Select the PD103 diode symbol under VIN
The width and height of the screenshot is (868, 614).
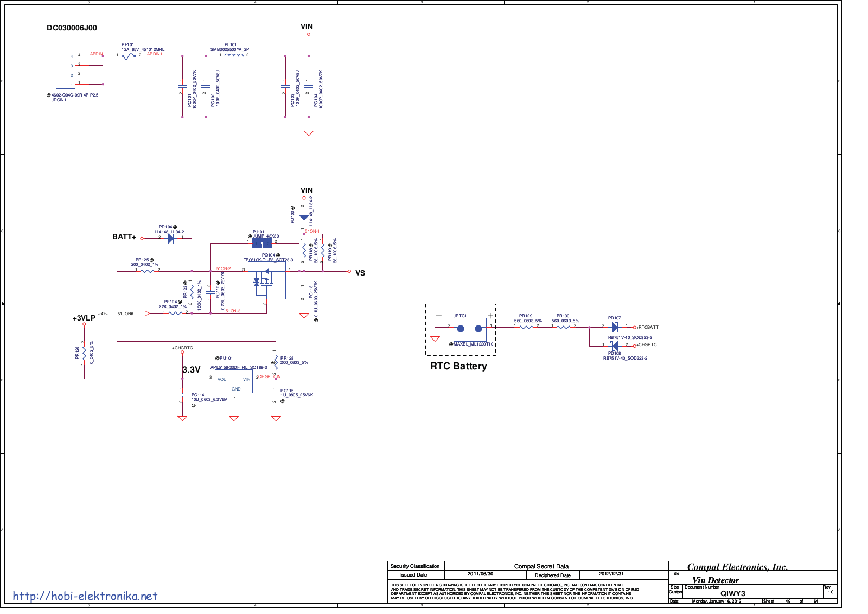point(304,217)
